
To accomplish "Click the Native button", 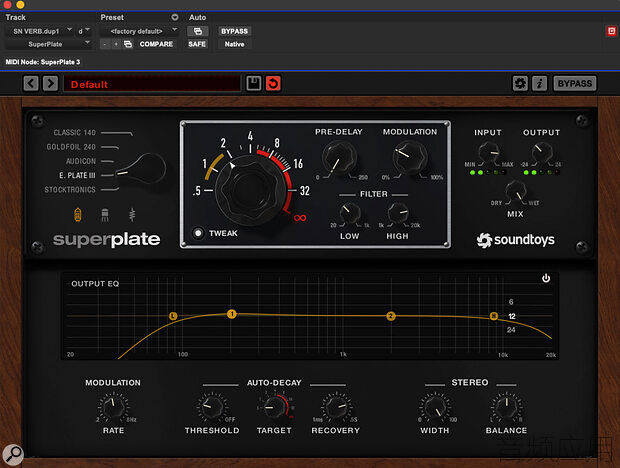I will (x=234, y=44).
